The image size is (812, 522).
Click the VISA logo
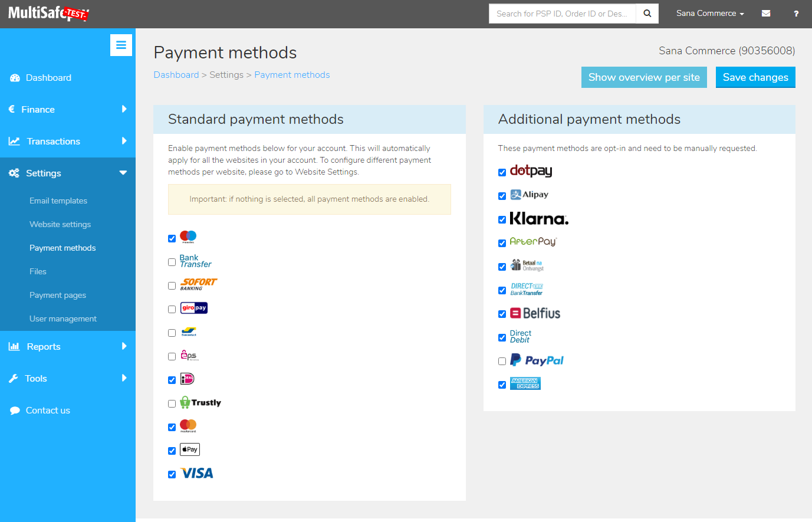pyautogui.click(x=197, y=474)
